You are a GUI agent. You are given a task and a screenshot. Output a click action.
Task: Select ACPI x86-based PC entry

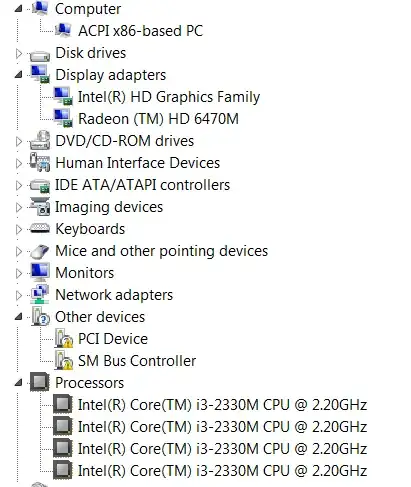(140, 31)
